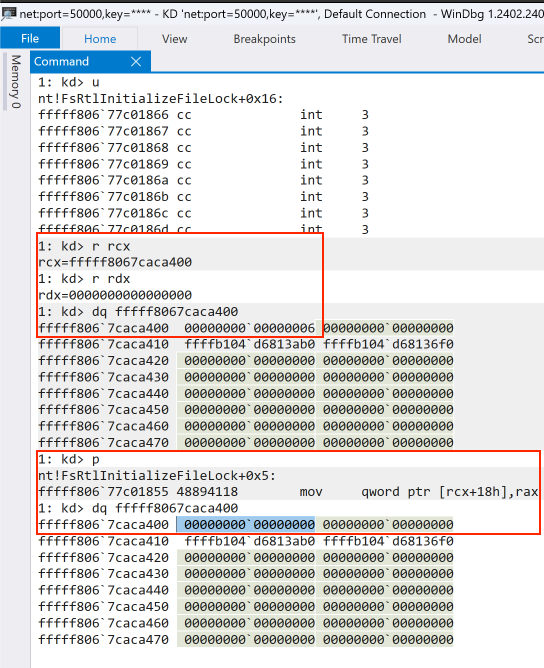Click 'qword ptr [rcx+18h],rax' operand
The height and width of the screenshot is (668, 544).
449,492
